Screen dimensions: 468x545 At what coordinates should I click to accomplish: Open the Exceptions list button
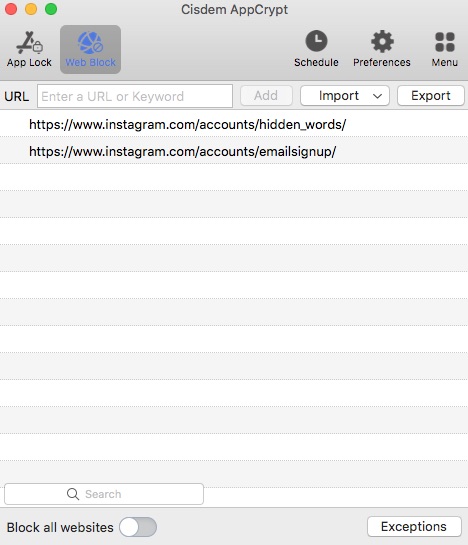pos(414,527)
